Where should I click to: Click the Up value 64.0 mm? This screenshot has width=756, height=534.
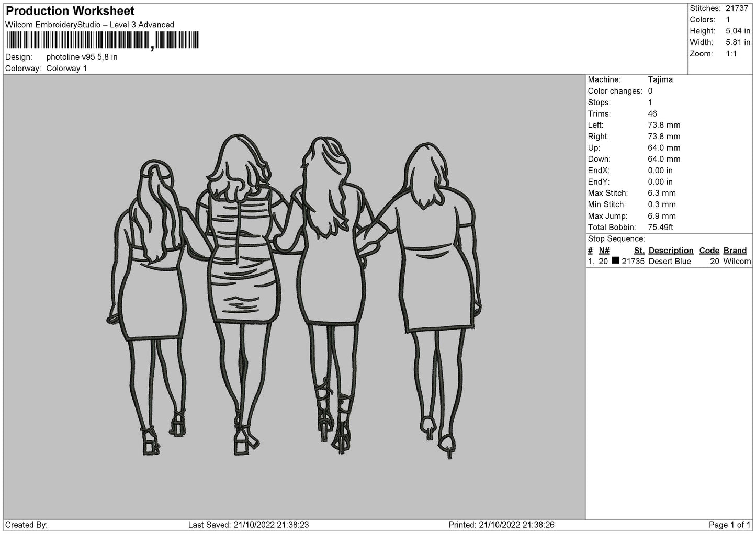[x=664, y=148]
